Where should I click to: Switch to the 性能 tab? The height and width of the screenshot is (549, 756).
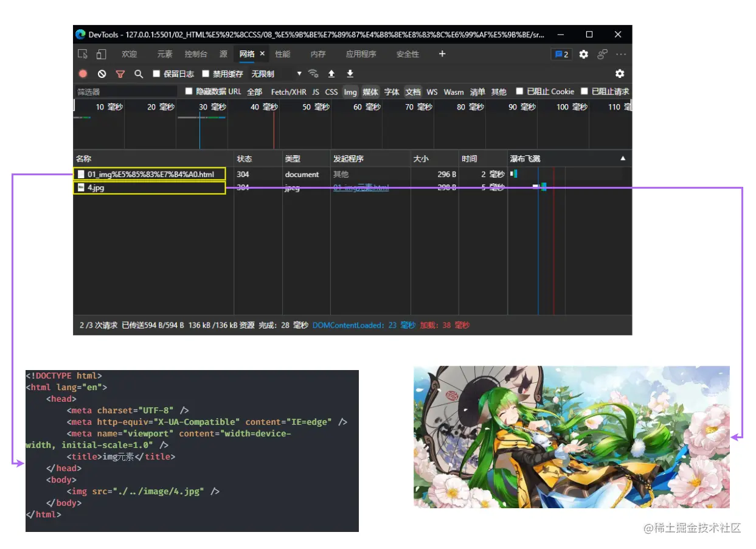coord(283,54)
